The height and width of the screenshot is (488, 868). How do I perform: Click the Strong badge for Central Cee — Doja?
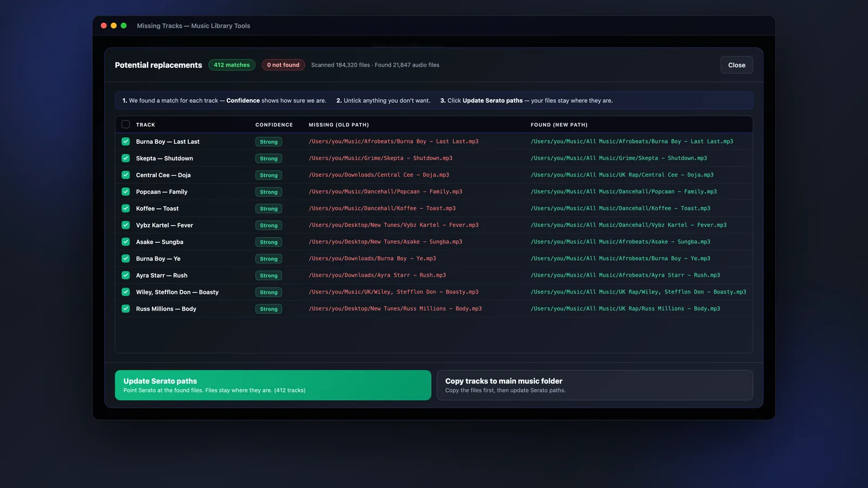269,176
